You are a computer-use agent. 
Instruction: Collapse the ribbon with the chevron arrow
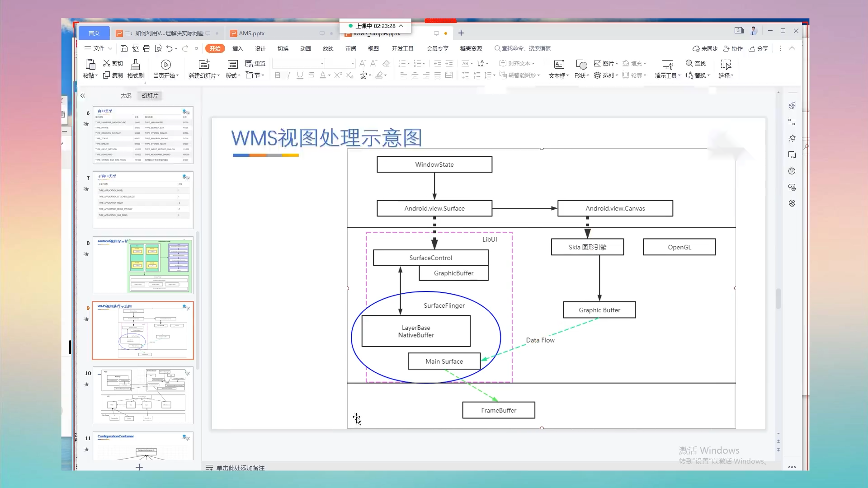click(792, 48)
